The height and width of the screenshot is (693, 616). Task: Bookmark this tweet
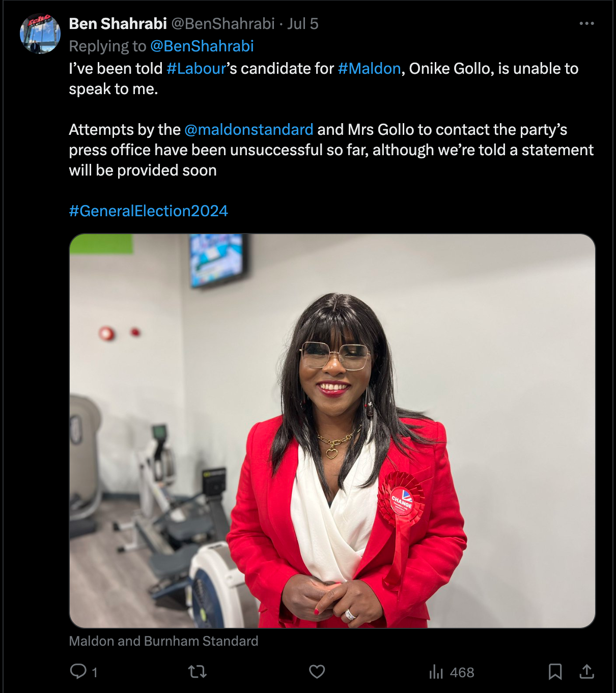point(555,672)
